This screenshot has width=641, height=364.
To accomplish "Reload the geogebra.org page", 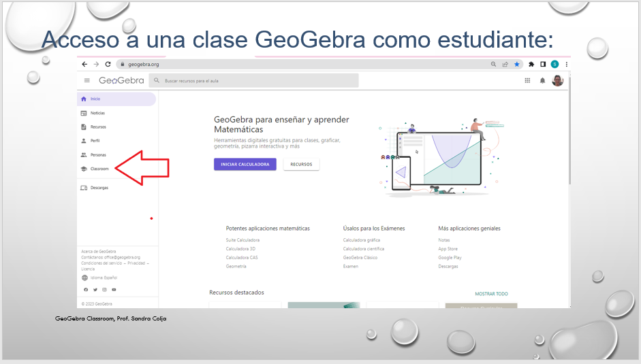I will (x=108, y=64).
